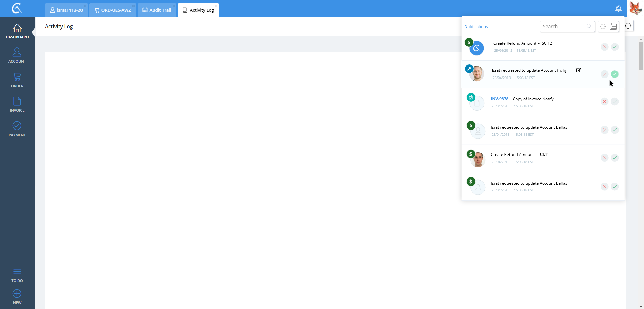Viewport: 644px width, 309px height.
Task: Click the fox user avatar
Action: coord(635,8)
